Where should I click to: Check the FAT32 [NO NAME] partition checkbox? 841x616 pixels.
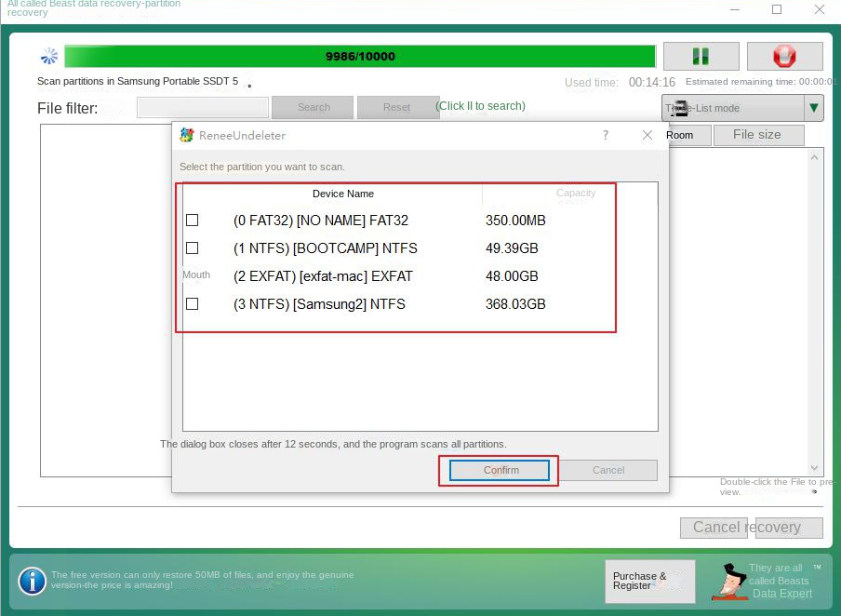tap(192, 220)
